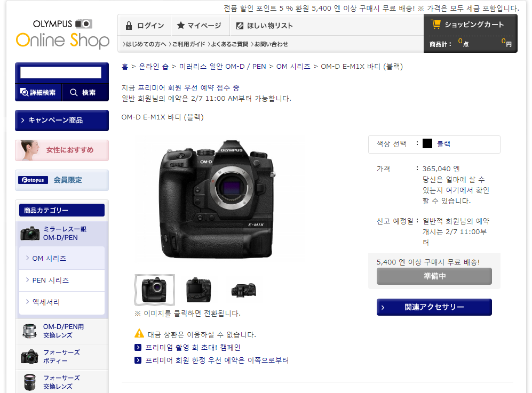Open the ほしい物リスト menu item

[x=264, y=26]
